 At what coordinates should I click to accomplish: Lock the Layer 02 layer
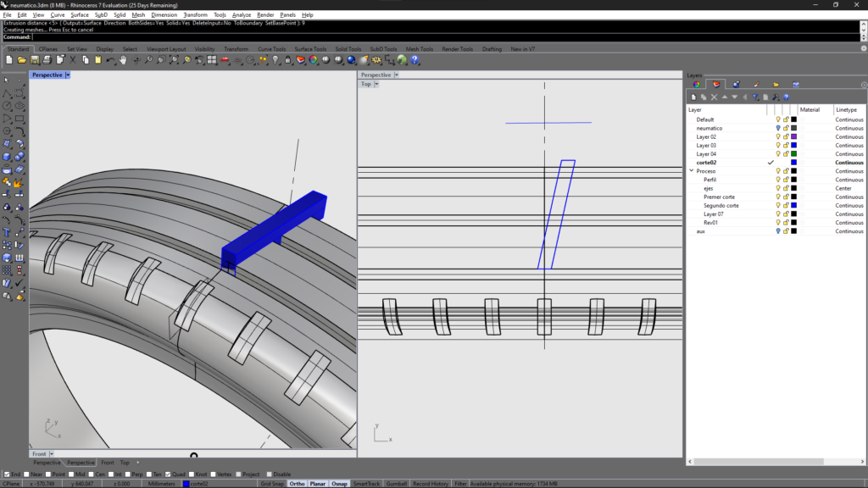pyautogui.click(x=786, y=136)
